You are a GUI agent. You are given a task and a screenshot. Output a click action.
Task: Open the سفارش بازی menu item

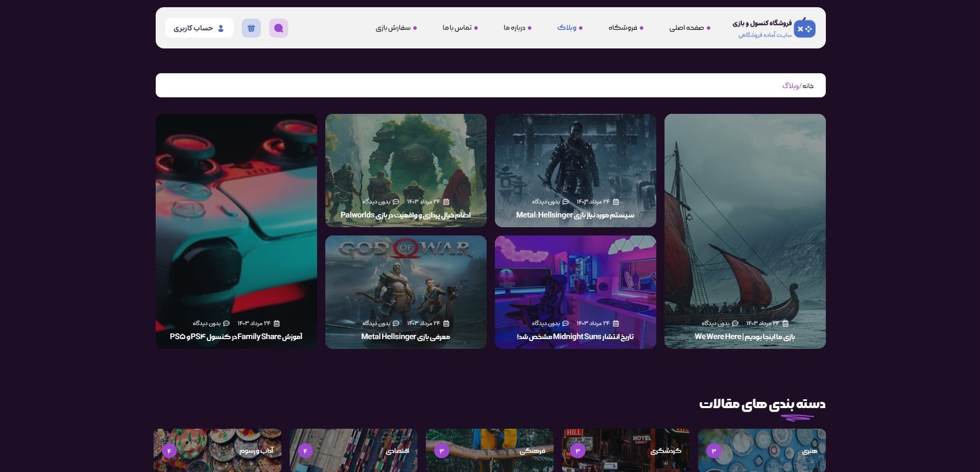click(396, 28)
